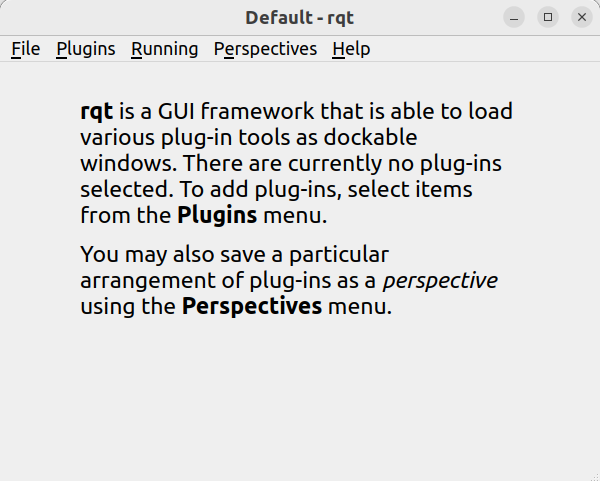
Task: Click the 'Default - rqt' window title
Action: [x=300, y=18]
